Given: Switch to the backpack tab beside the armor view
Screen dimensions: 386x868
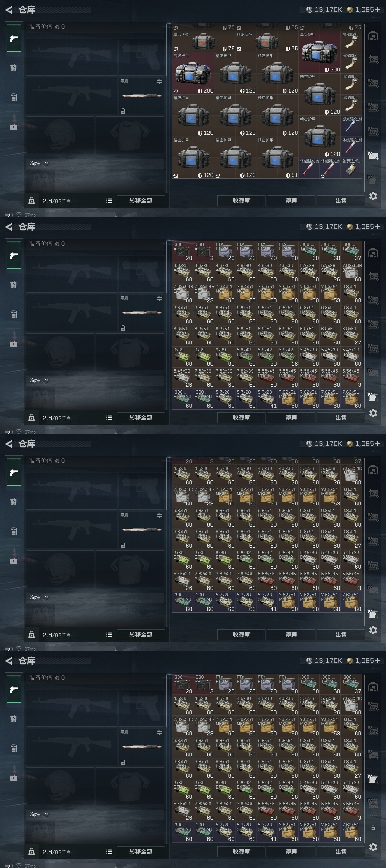Looking at the screenshot, I should coord(14,68).
